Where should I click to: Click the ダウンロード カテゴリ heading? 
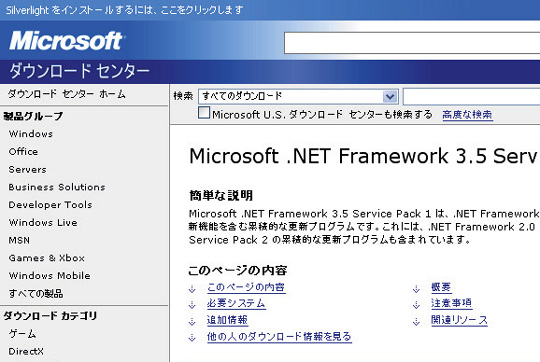50,316
